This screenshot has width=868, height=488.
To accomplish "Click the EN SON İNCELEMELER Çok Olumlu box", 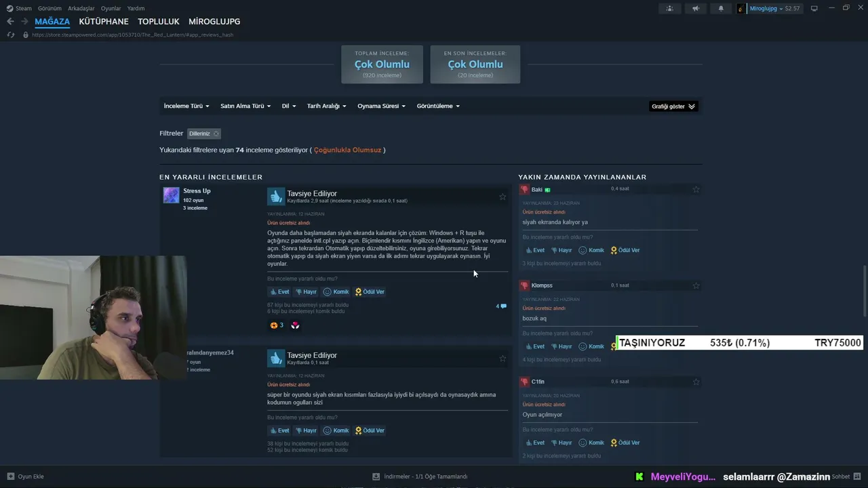I will point(475,64).
